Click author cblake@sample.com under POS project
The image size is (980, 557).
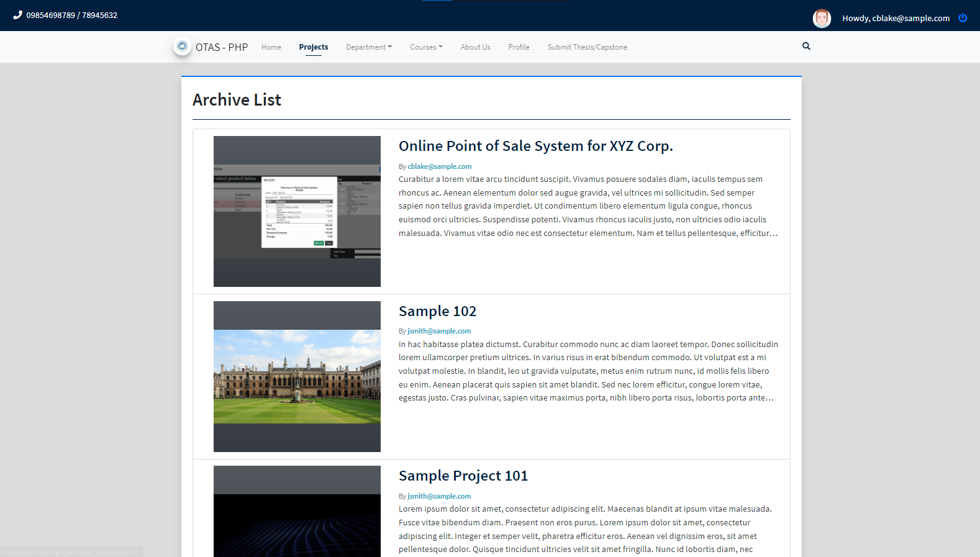[440, 166]
